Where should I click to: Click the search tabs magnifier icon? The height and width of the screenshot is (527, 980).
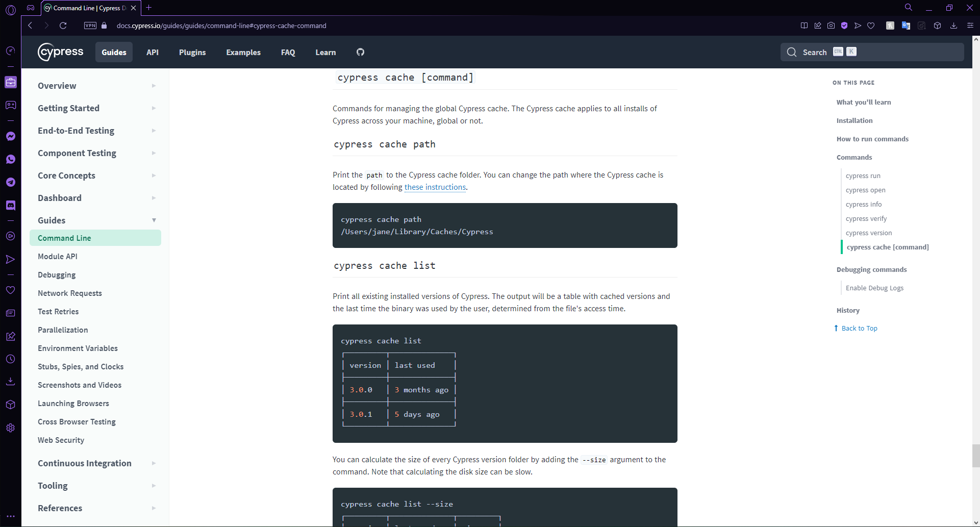(909, 8)
